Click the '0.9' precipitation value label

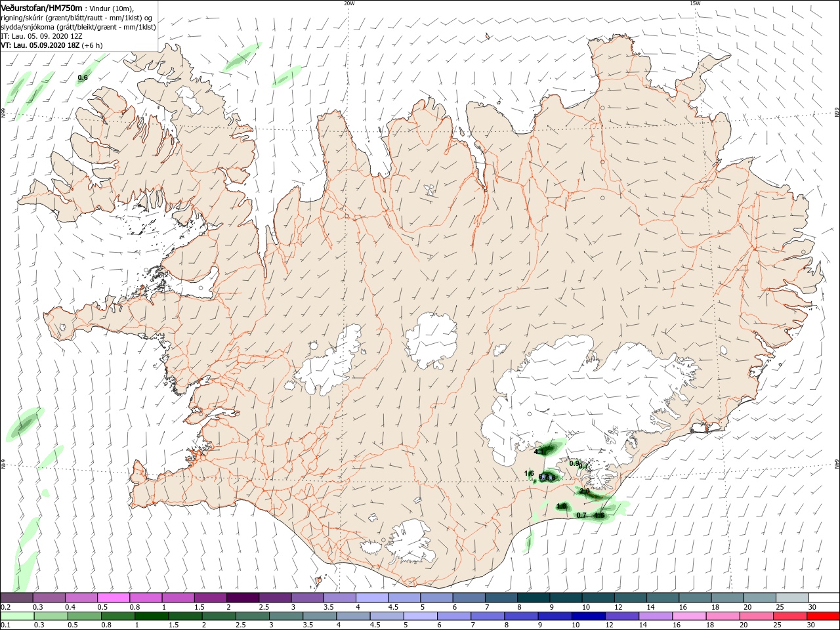(574, 463)
